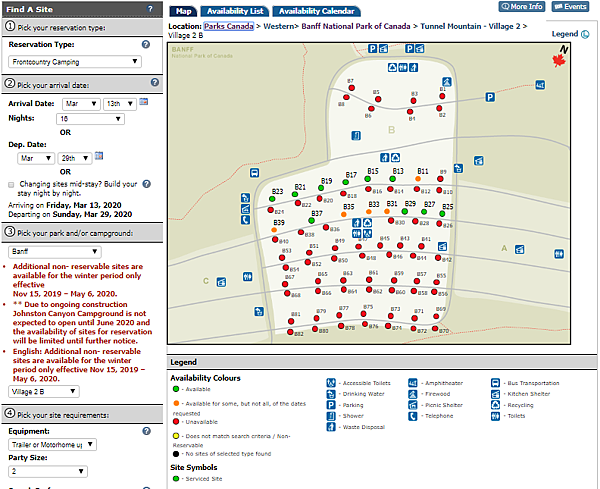Select unavailable campsite B70 marker
The image size is (600, 489).
[x=435, y=328]
